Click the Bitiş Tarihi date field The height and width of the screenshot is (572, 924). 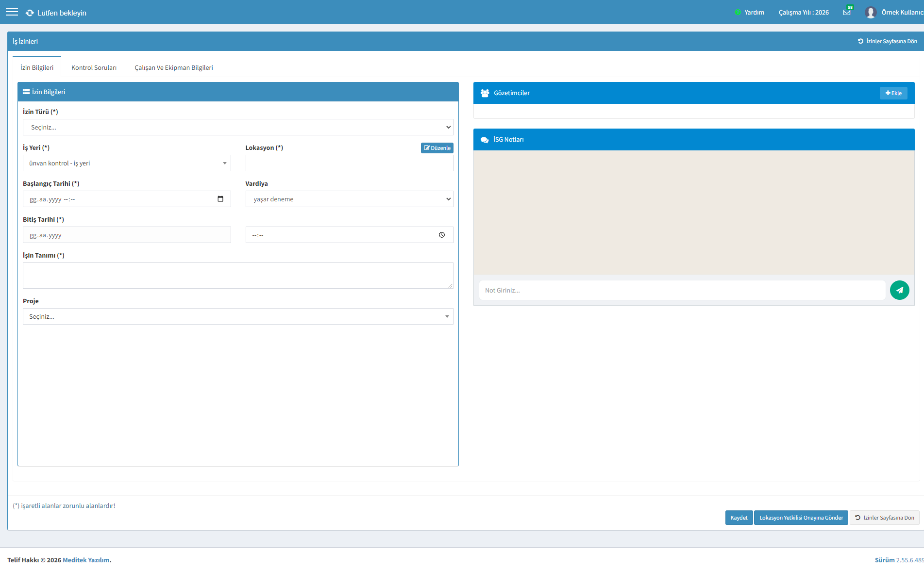pos(127,235)
